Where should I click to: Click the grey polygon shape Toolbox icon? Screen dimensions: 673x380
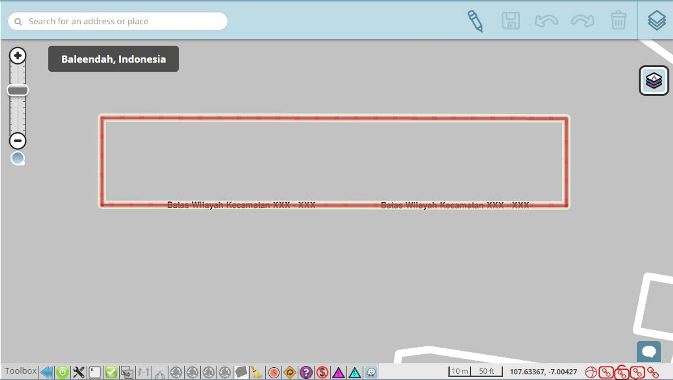(x=241, y=372)
